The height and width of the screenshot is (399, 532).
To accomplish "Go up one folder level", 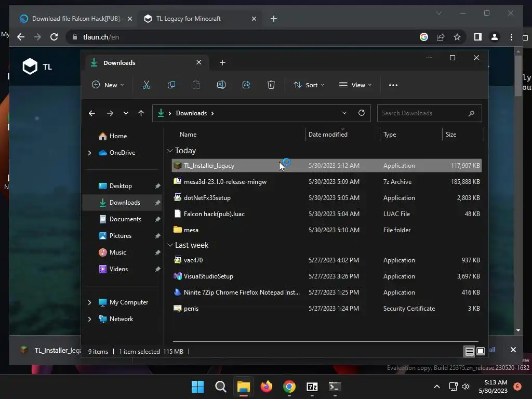I will click(x=141, y=113).
